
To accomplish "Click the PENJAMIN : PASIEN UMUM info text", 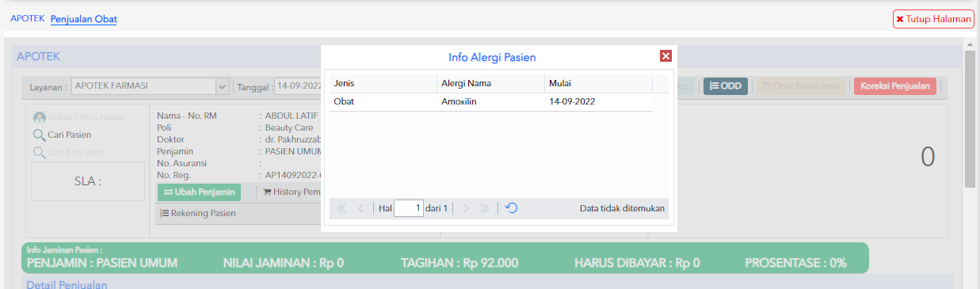I will 102,263.
